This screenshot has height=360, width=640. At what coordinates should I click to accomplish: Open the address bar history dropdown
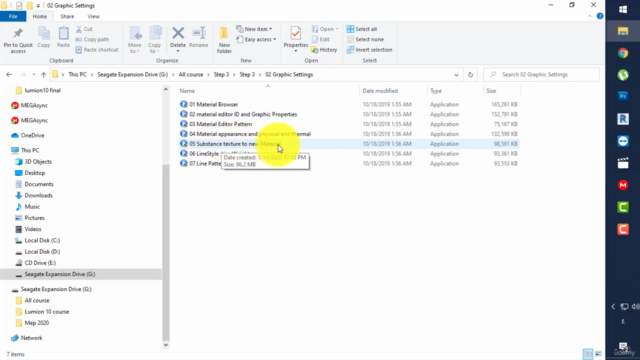456,75
